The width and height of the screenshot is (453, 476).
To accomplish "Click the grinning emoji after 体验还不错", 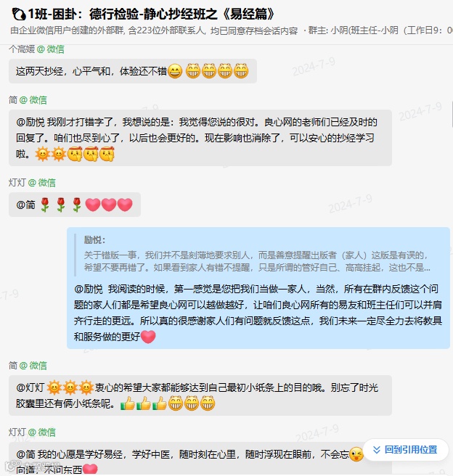I will (x=175, y=71).
